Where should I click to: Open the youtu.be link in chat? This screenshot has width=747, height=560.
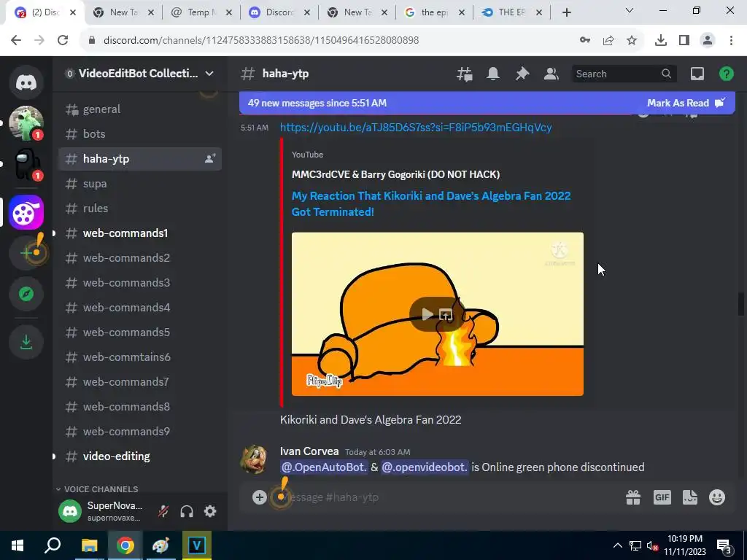(x=415, y=127)
